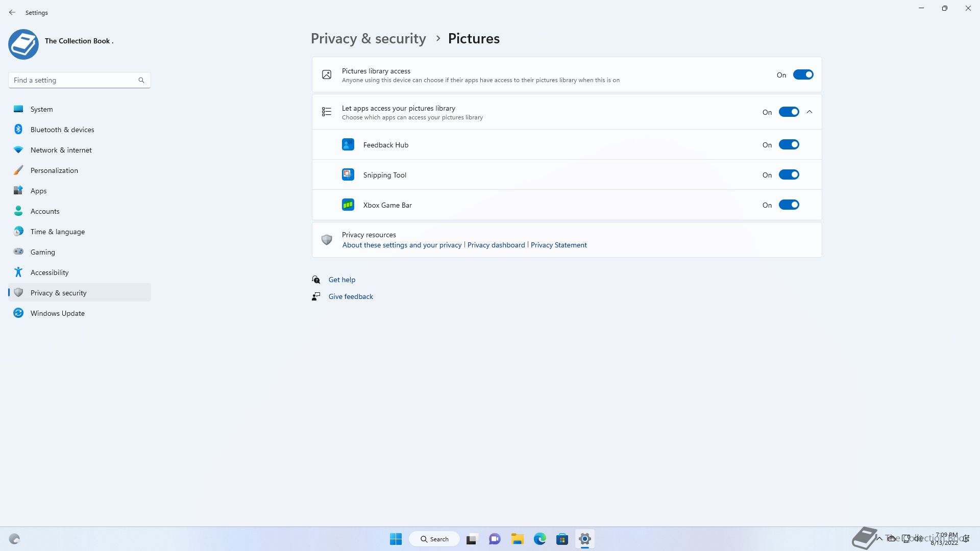Click the back arrow in Settings
980x551 pixels.
(12, 12)
